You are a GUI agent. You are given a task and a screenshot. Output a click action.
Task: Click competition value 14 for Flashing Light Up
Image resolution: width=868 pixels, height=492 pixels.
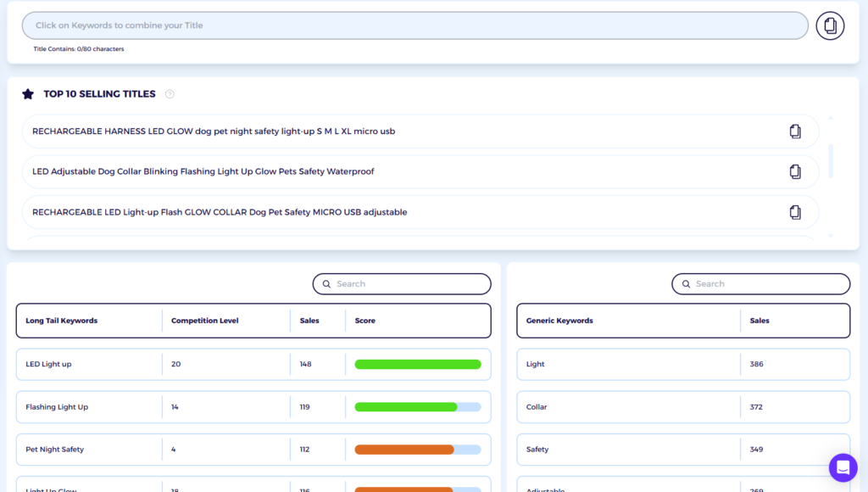(x=175, y=407)
